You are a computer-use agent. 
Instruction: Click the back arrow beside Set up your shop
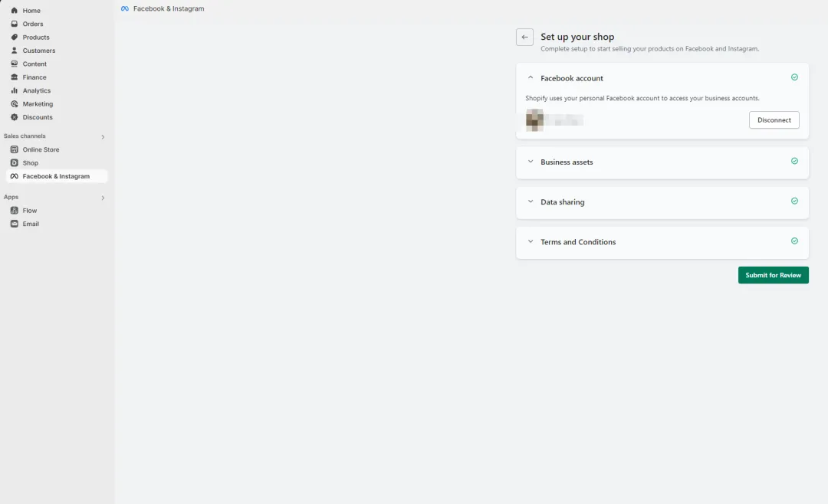tap(524, 37)
